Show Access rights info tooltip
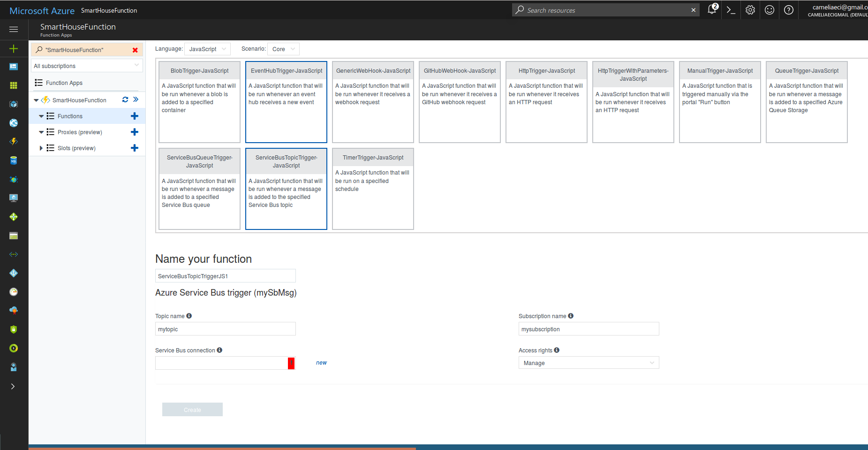Image resolution: width=868 pixels, height=450 pixels. (557, 350)
